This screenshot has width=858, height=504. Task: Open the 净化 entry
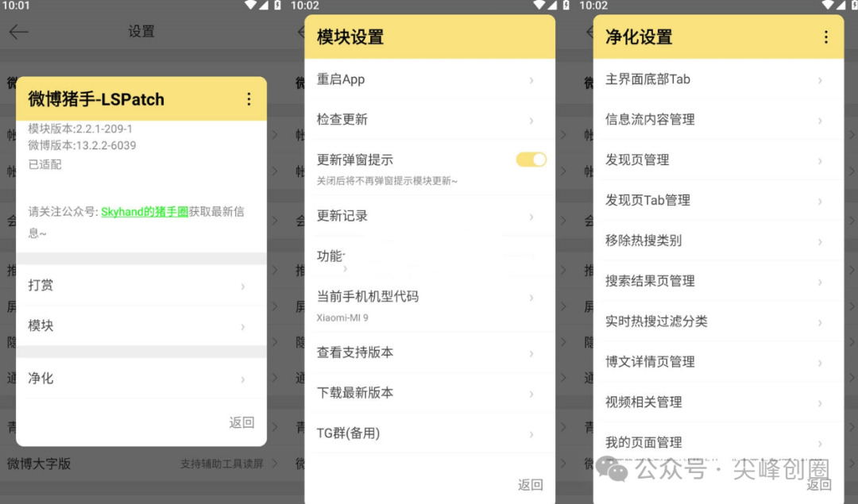(x=141, y=379)
